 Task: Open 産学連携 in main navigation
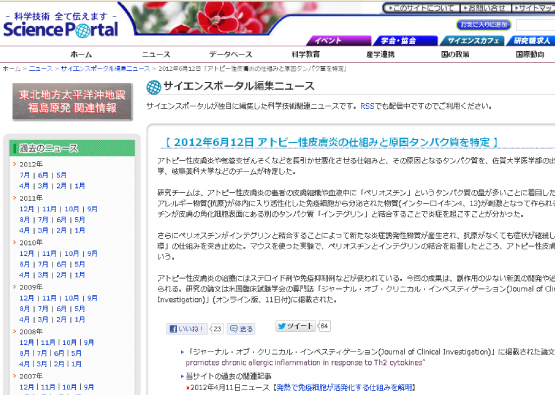click(x=380, y=55)
